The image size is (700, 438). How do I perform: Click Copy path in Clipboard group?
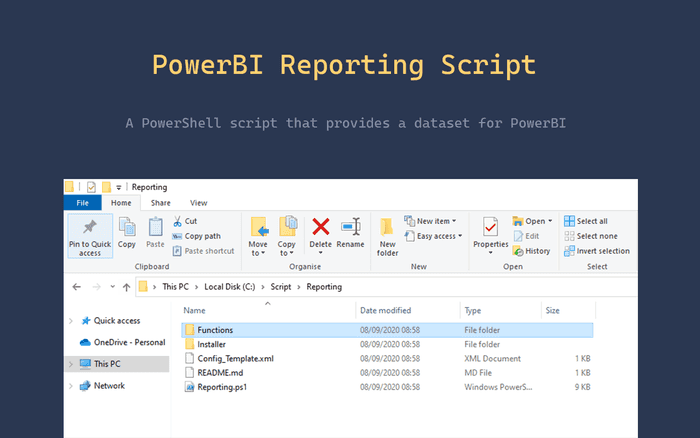pyautogui.click(x=197, y=236)
